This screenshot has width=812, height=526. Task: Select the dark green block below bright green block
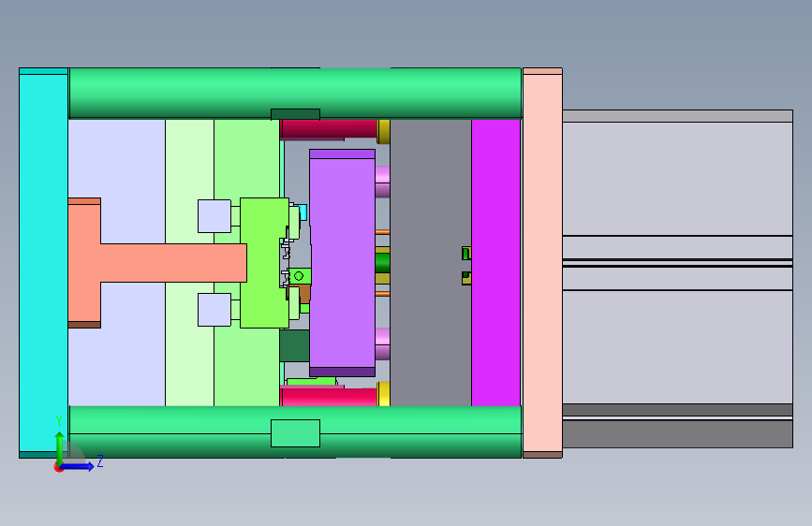click(x=294, y=346)
